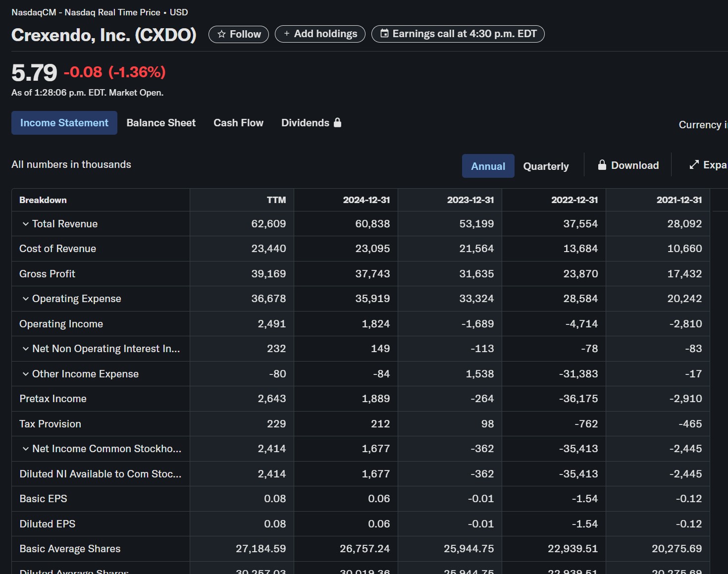
Task: Select the Diluted EPS row label
Action: coord(48,524)
